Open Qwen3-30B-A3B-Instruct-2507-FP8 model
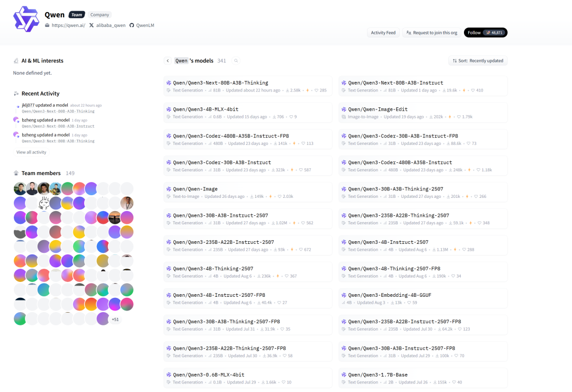 click(x=423, y=351)
